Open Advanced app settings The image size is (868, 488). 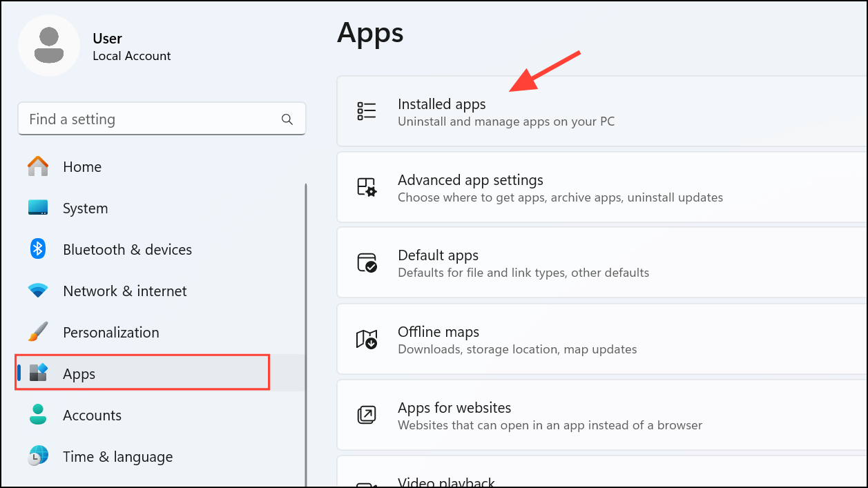coord(602,187)
